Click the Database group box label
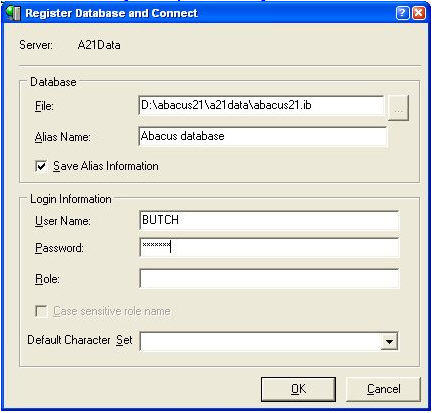This screenshot has width=432, height=413. pos(53,82)
